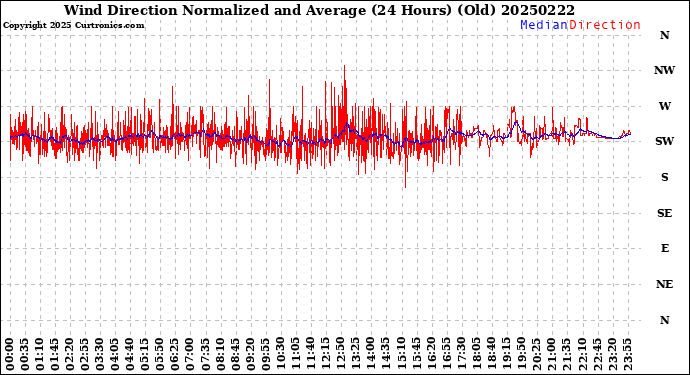
Task: Click the 20:25 time axis label
Action: point(536,354)
